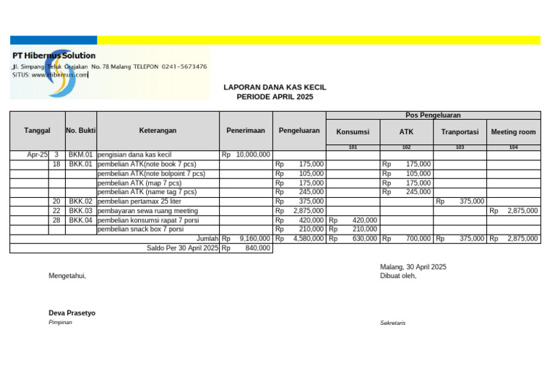This screenshot has width=555, height=392.
Task: Select the LAPORAN DANA KAS KECIL title
Action: point(275,87)
